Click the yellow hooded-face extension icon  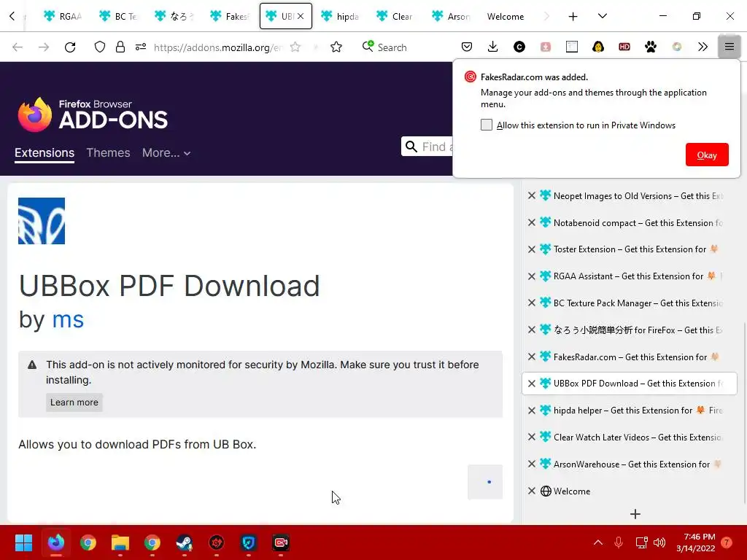click(598, 47)
